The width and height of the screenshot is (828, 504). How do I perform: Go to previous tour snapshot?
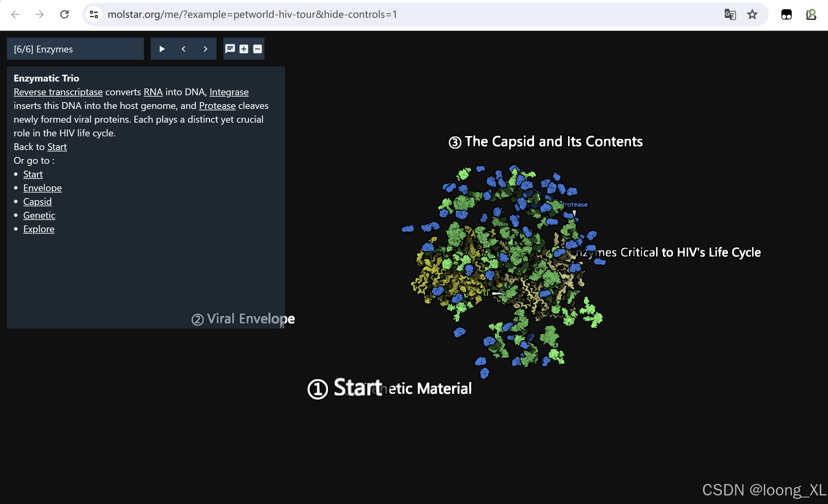point(184,49)
